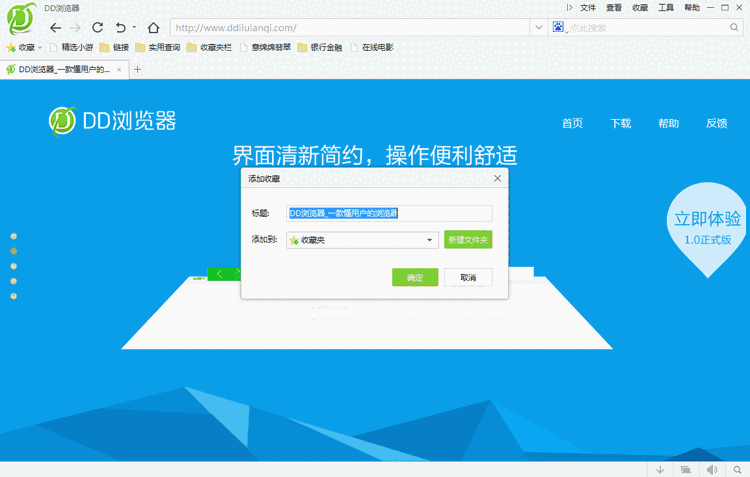750x477 pixels.
Task: Click the magnifier in the search box
Action: click(734, 27)
